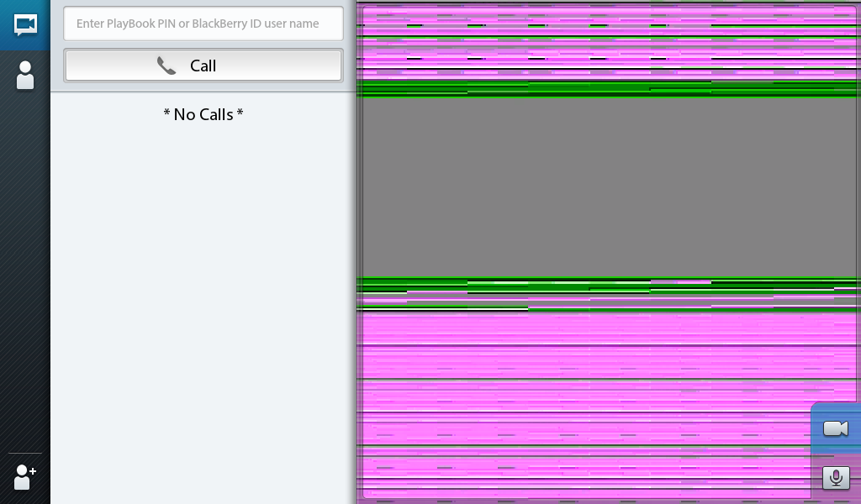Mute the microphone
This screenshot has width=861, height=504.
[835, 478]
